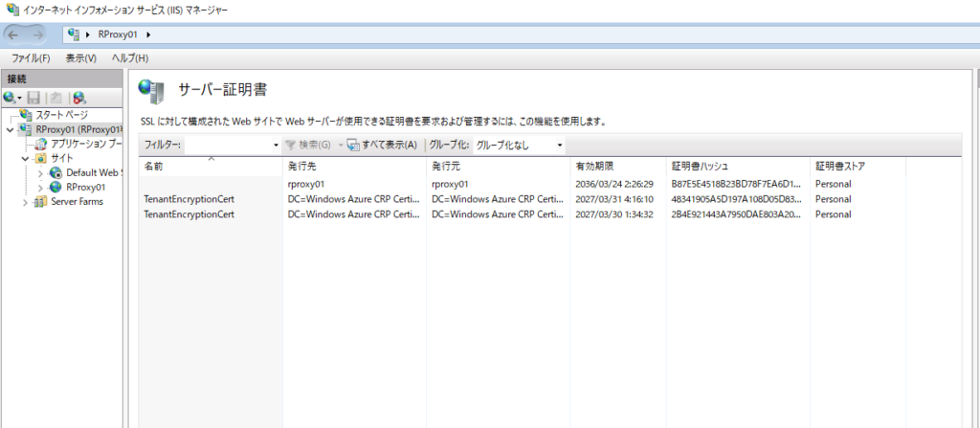Click the forward navigation arrow button
The height and width of the screenshot is (428, 980).
(37, 34)
